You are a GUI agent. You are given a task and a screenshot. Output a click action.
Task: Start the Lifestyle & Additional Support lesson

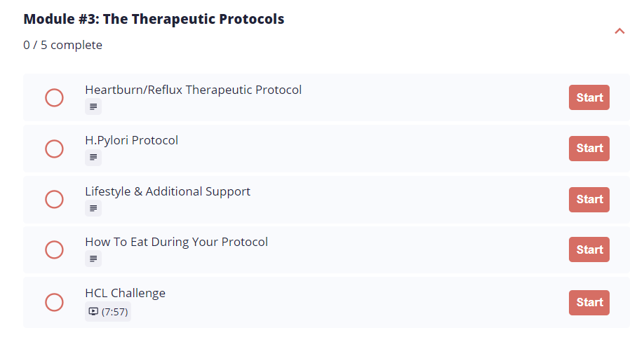(589, 200)
